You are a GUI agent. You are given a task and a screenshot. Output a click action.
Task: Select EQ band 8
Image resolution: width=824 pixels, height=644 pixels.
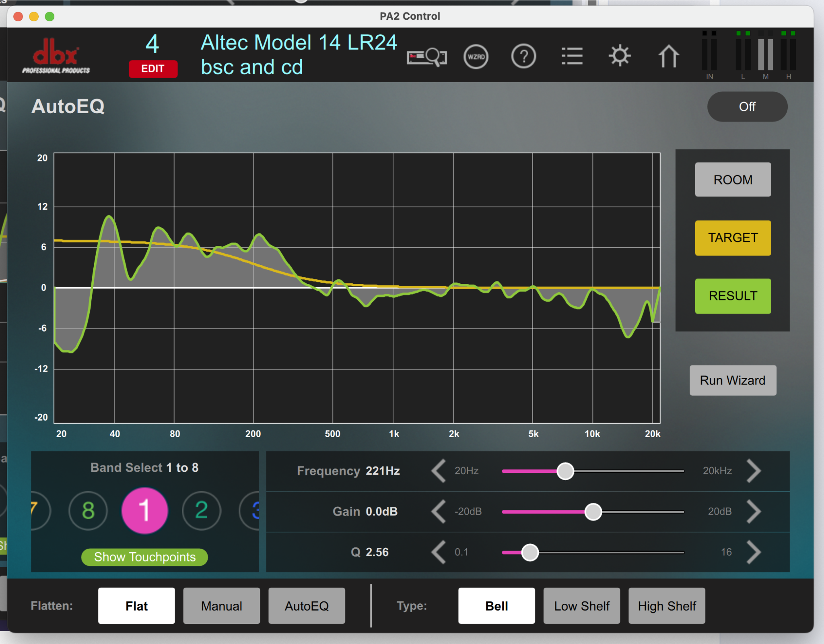point(88,511)
